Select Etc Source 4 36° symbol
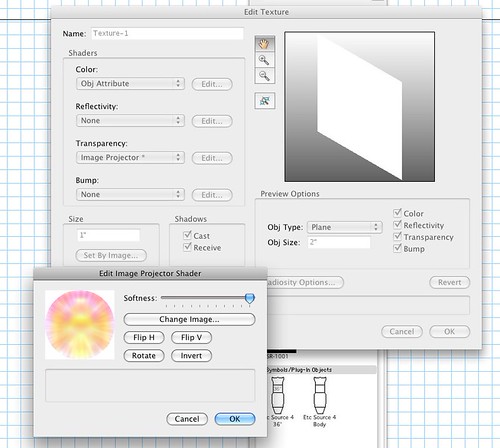Viewport: 500px width, 448px height. 278,402
